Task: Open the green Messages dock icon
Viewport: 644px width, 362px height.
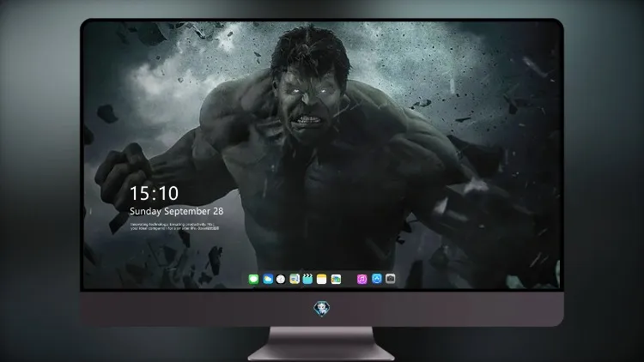Action: pos(253,279)
